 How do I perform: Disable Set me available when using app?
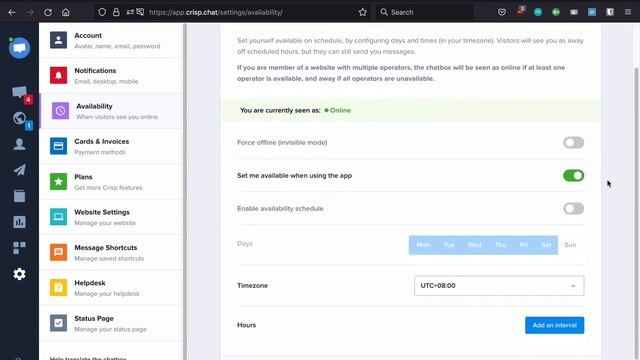573,176
